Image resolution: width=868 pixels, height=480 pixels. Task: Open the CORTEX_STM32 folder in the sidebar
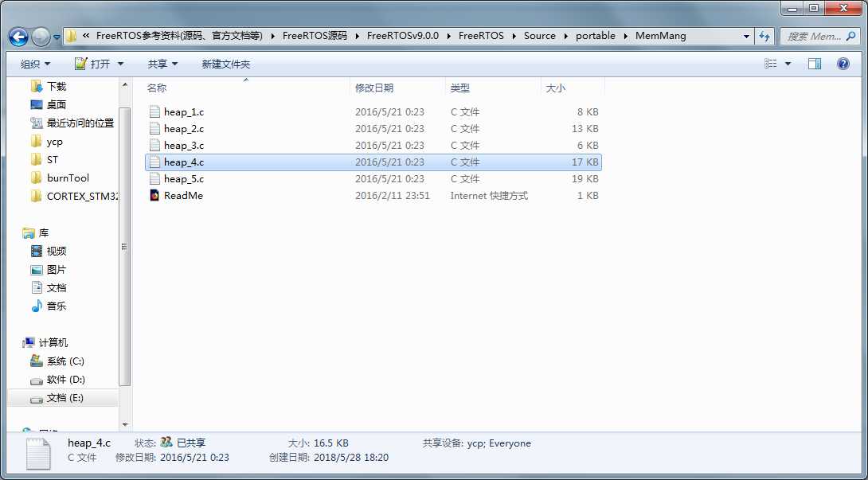[75, 196]
